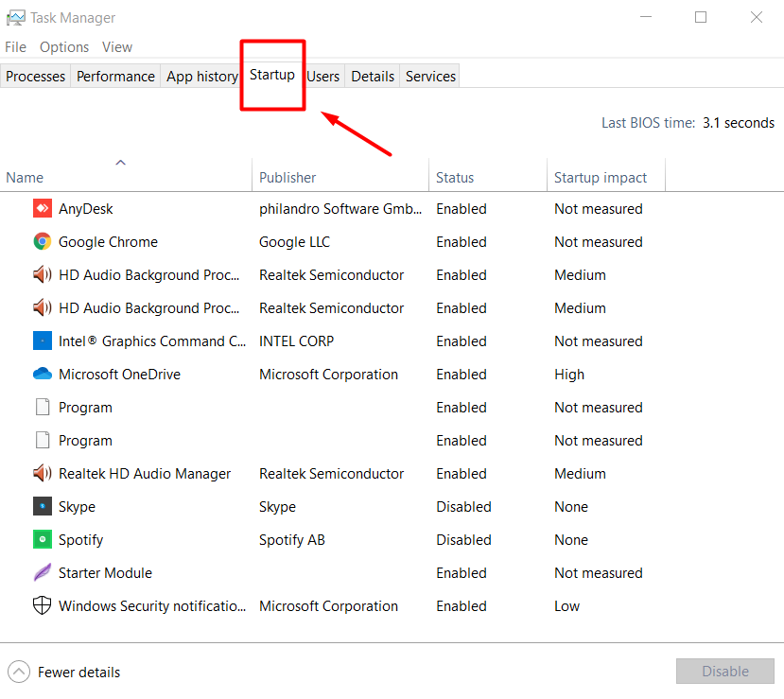Select the AnyDesk row name
Viewport: 784px width, 699px height.
pos(85,208)
